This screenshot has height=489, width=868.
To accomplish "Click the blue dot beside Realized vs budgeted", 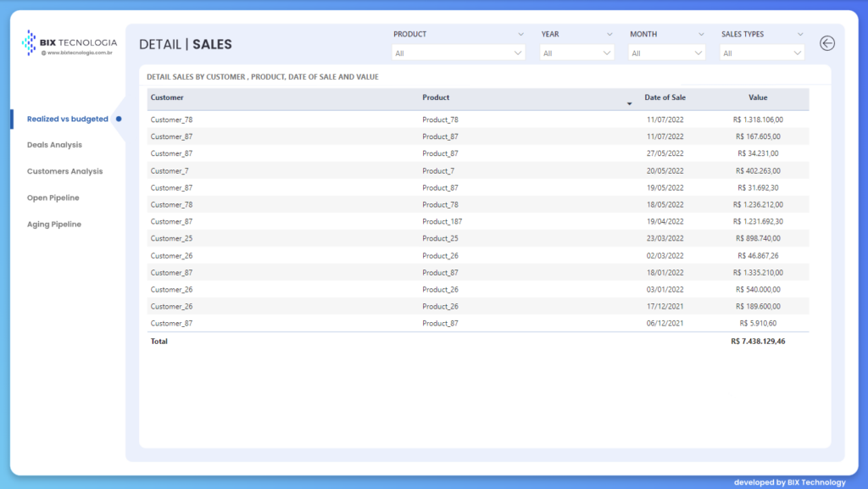I will [119, 119].
